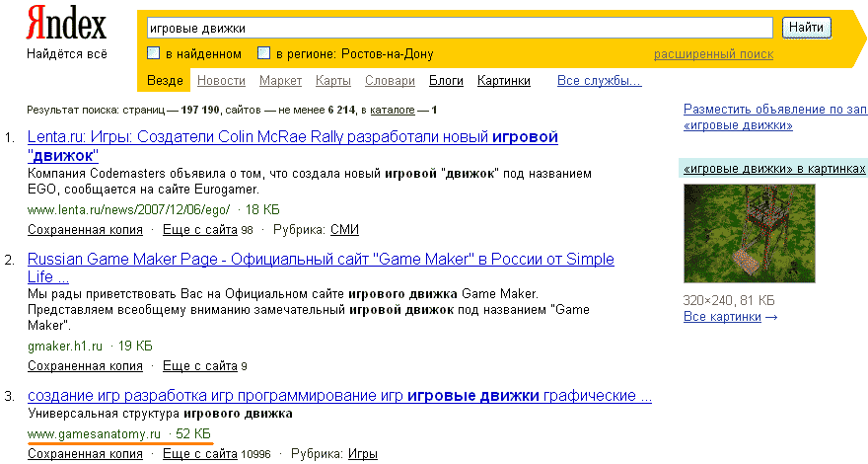Image resolution: width=868 pixels, height=464 pixels.
Task: Click the search query input field
Action: pos(459,28)
